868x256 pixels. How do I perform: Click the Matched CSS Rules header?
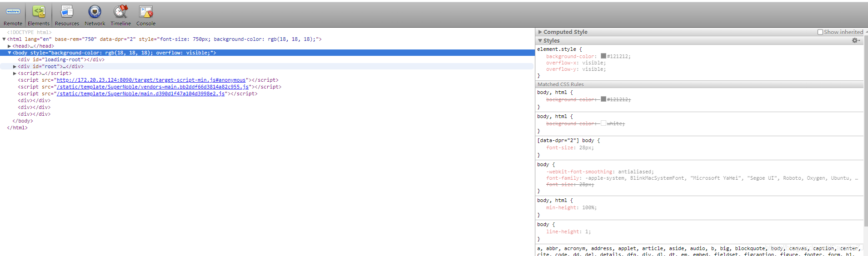[x=700, y=84]
